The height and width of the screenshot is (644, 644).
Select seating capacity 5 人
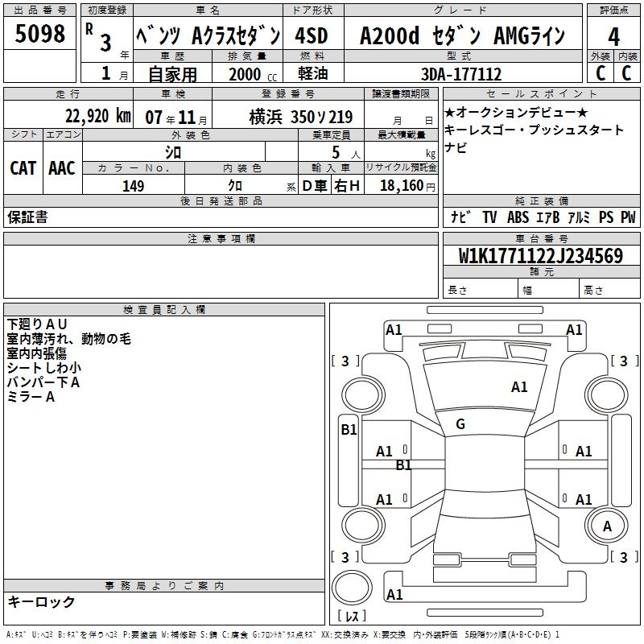coord(346,153)
